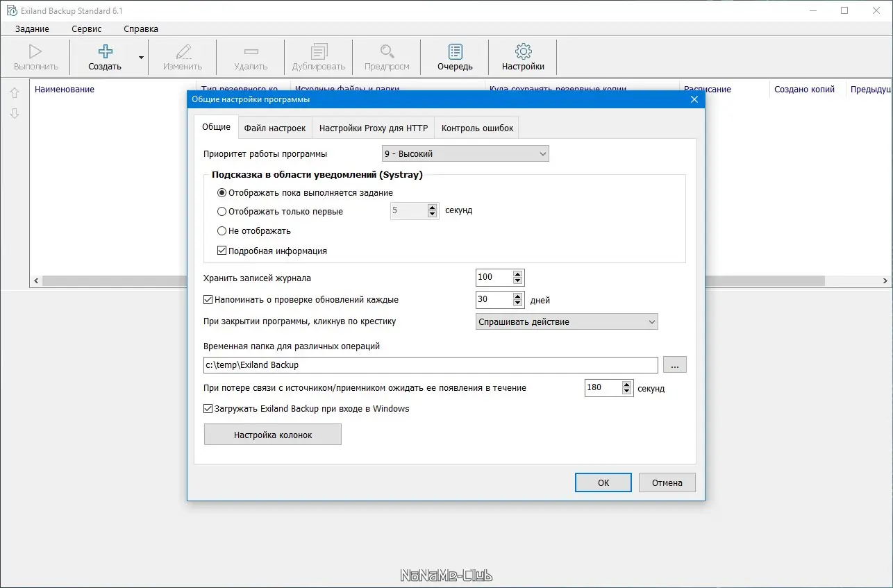Select the Не отображать radio option
Image resolution: width=893 pixels, height=588 pixels.
[222, 230]
